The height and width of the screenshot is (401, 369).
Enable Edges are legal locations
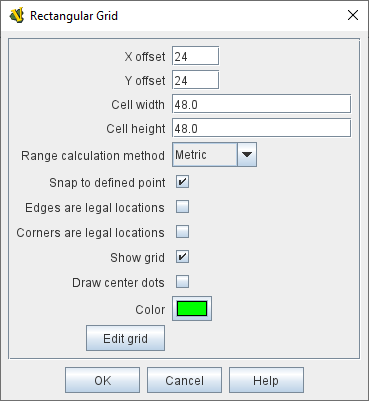pos(183,207)
